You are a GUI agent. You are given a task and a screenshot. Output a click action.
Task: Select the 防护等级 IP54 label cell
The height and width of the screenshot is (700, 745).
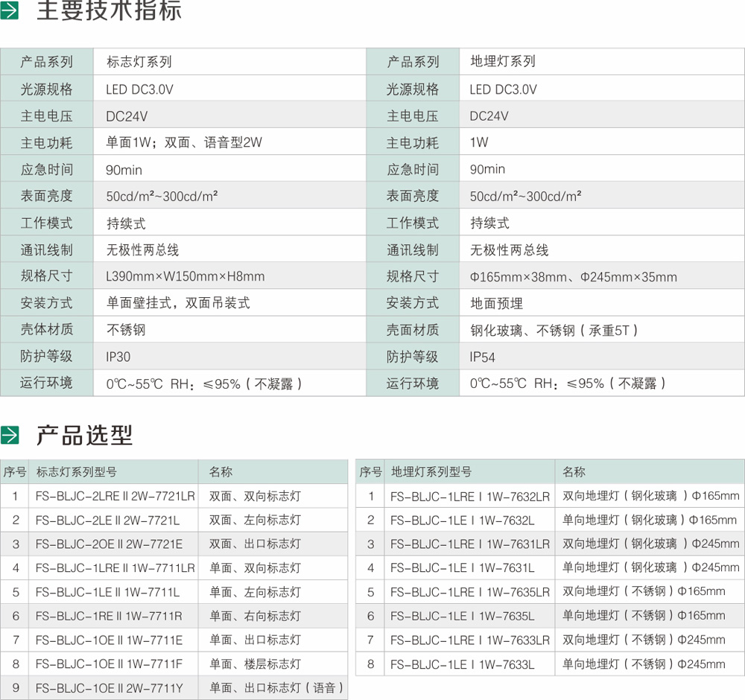[x=412, y=356]
